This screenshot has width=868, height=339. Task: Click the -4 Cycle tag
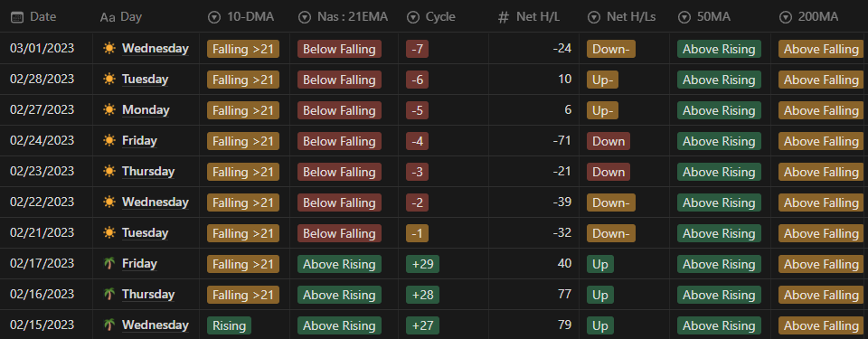click(417, 141)
